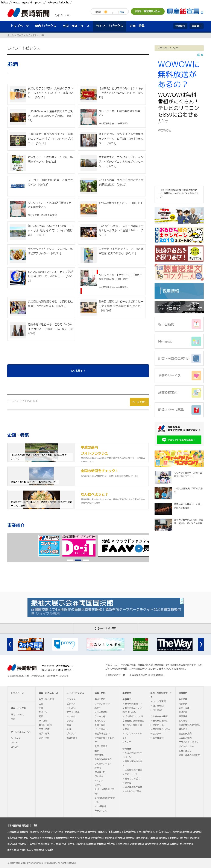The height and width of the screenshot is (868, 211).
Task: Open トップページ in main navigation
Action: click(x=20, y=26)
